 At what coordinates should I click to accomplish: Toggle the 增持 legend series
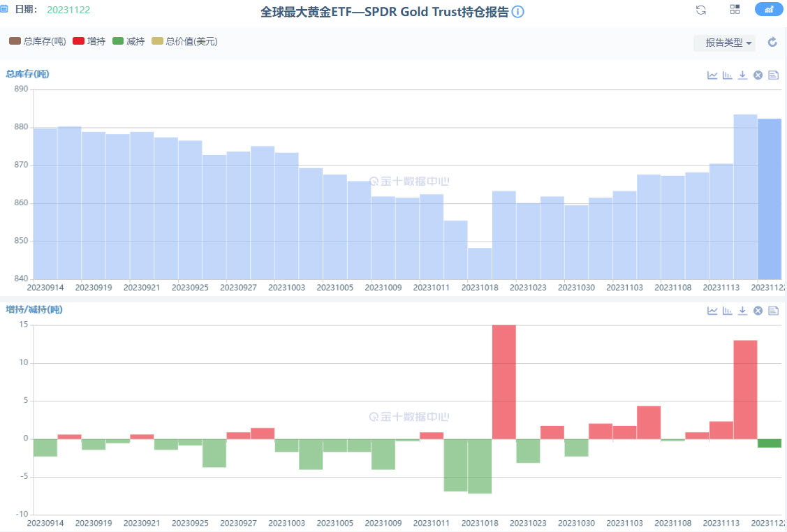pos(89,41)
